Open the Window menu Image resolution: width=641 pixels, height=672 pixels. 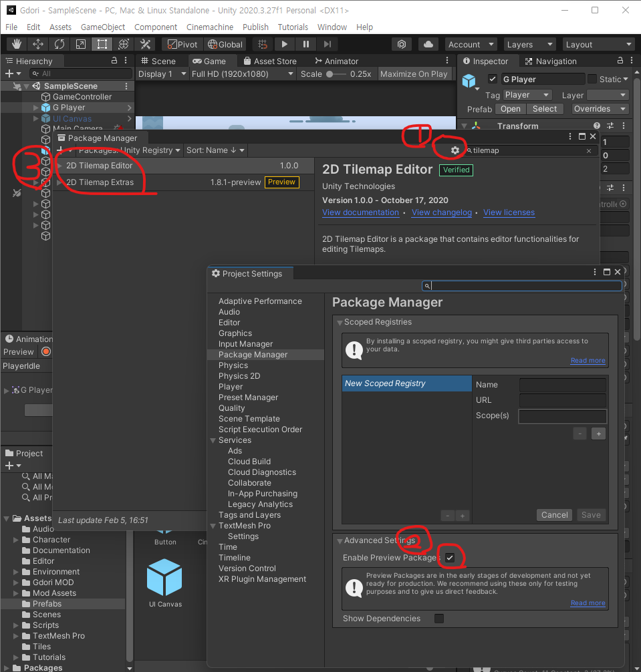pyautogui.click(x=332, y=27)
